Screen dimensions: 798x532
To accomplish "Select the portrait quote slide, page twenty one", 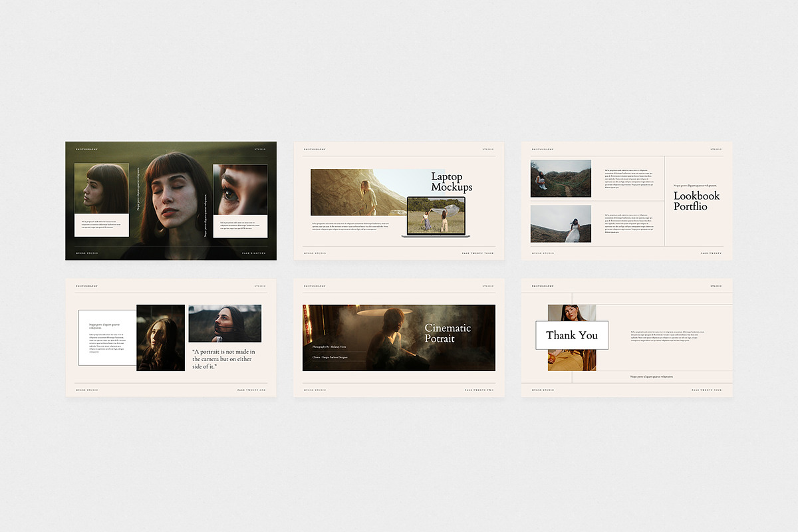I will coord(171,338).
